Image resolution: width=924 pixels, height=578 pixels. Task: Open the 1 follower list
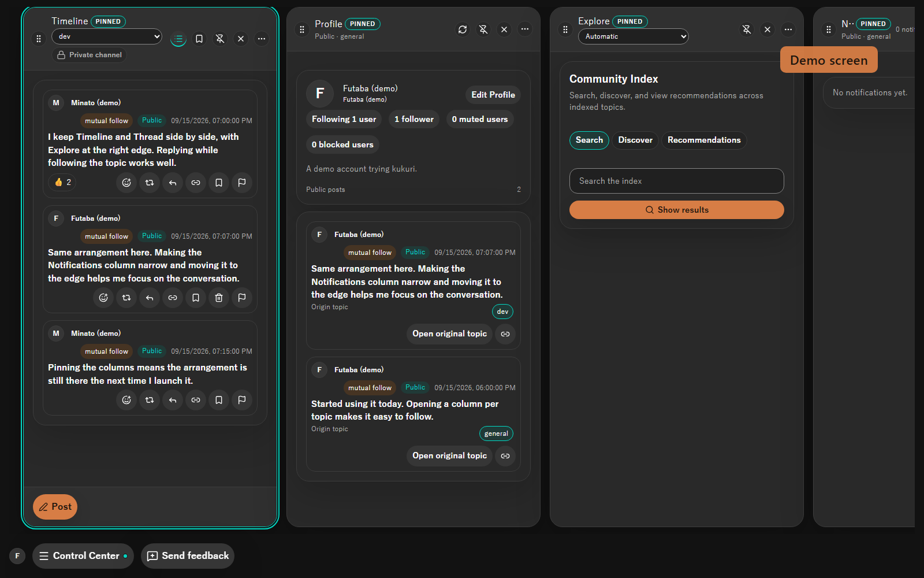tap(414, 119)
